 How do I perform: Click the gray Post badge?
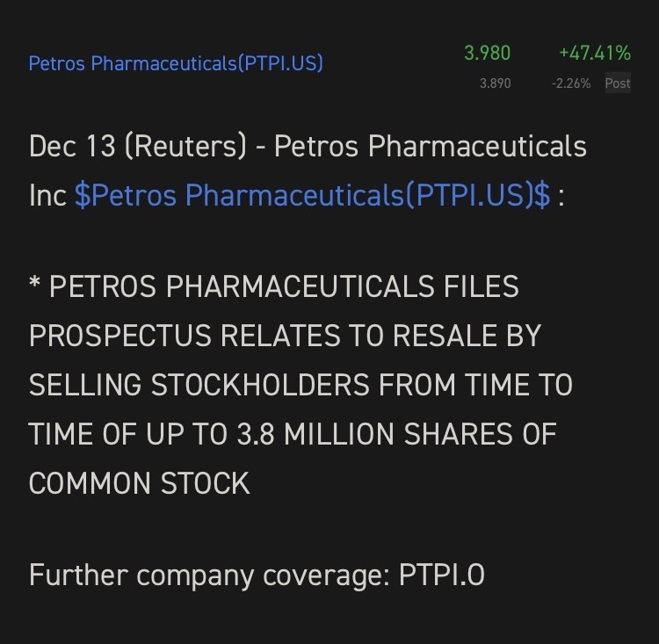(618, 83)
